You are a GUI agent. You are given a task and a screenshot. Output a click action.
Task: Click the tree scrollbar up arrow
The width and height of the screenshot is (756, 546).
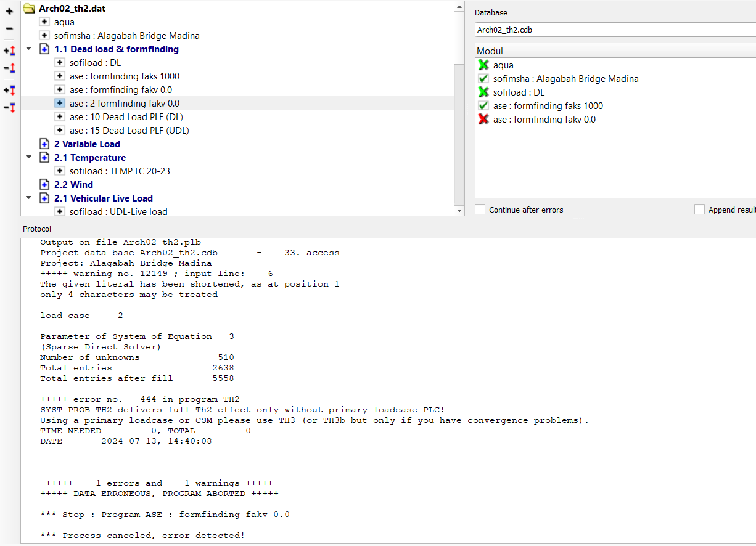459,7
